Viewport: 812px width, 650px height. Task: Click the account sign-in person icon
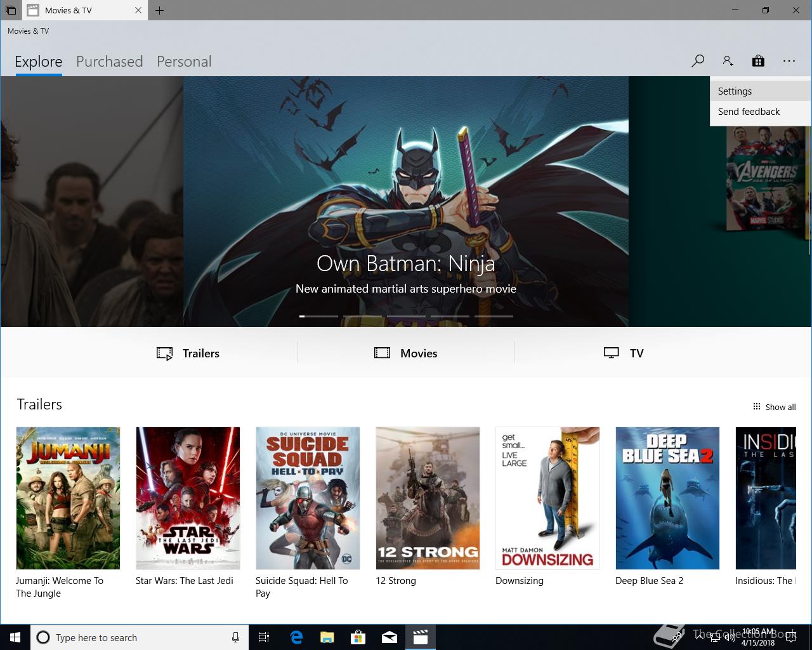pyautogui.click(x=728, y=61)
